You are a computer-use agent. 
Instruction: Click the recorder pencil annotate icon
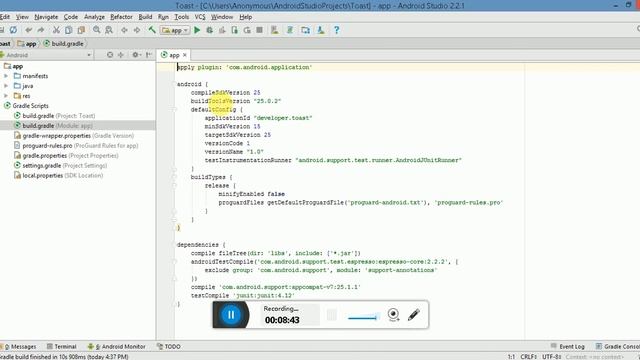[x=414, y=314]
